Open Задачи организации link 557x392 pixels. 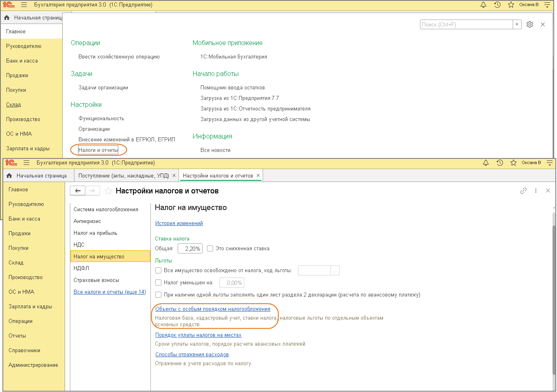103,87
